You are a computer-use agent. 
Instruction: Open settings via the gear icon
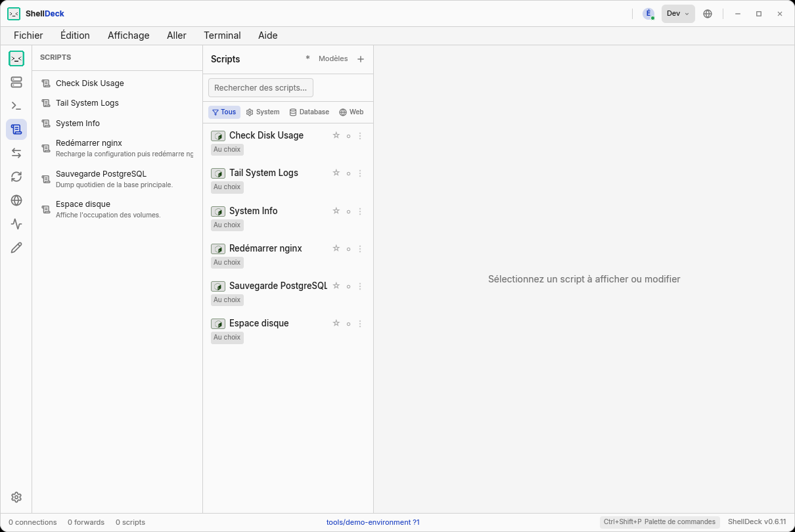tap(16, 497)
